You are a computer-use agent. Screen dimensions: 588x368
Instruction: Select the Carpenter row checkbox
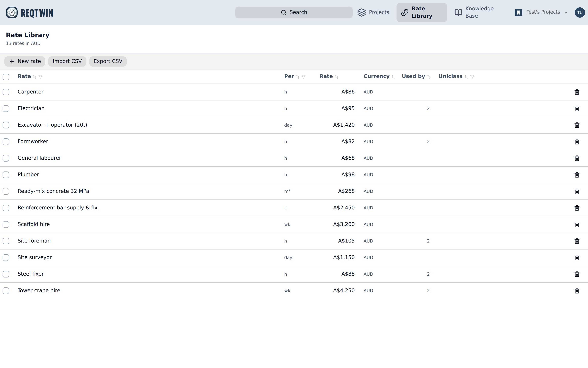(6, 92)
